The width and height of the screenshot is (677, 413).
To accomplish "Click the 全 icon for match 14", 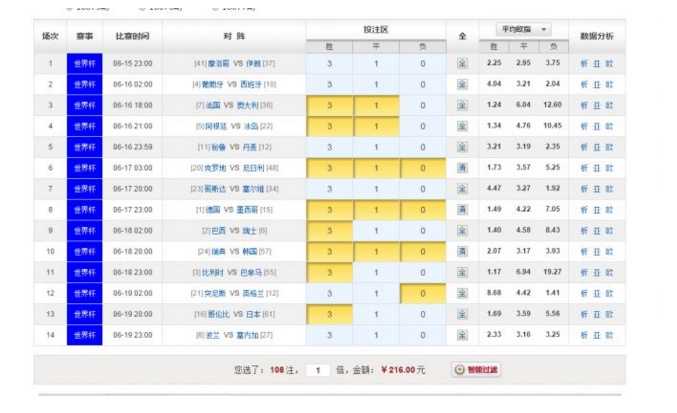I will click(x=462, y=335).
